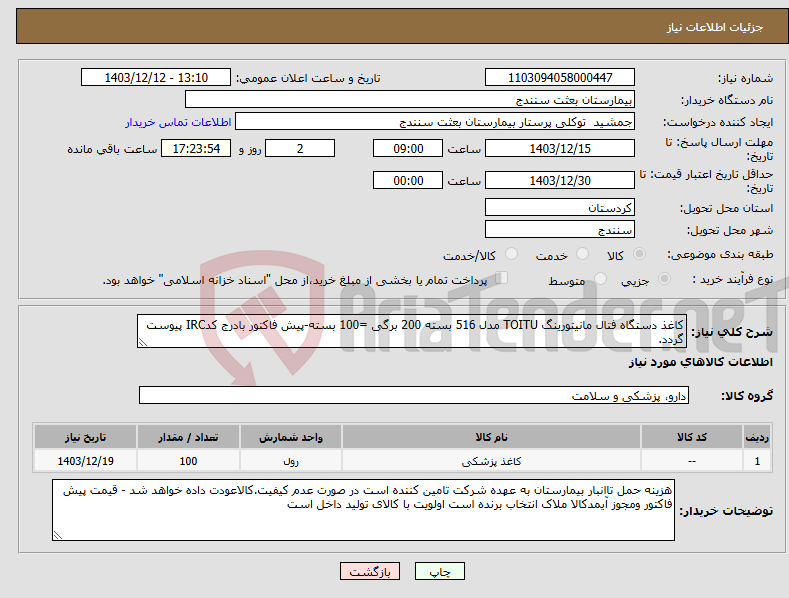789x598 pixels.
Task: Click the نام کالا column header
Action: coord(491,437)
